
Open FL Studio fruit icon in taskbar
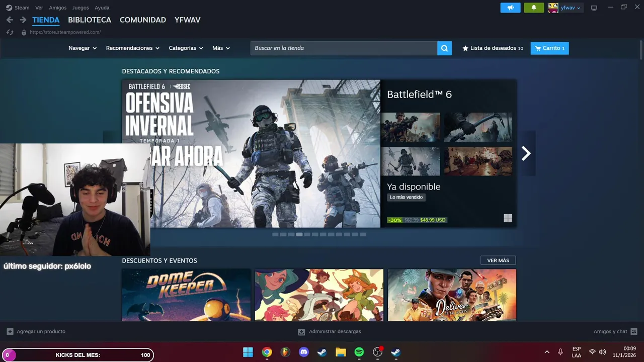(x=285, y=352)
